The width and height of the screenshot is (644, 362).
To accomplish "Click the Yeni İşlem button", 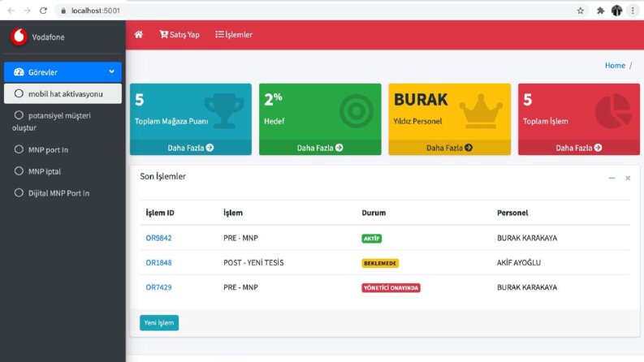I will click(x=159, y=322).
